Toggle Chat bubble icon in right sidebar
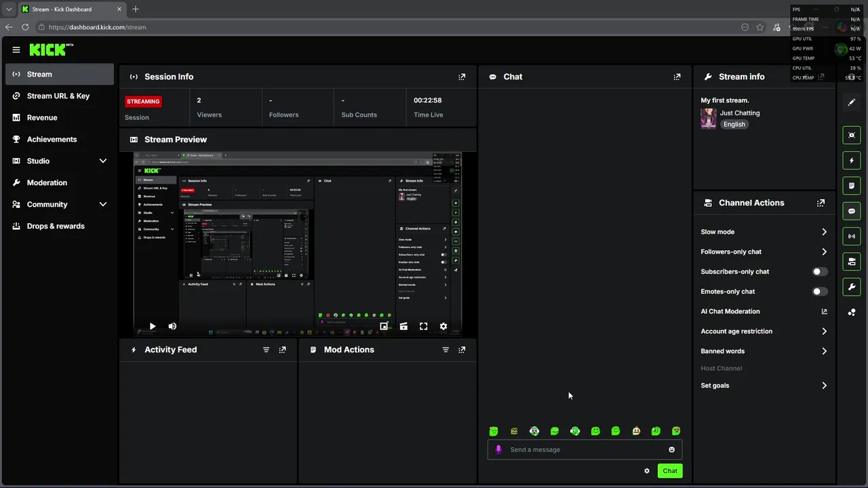Screen dimensions: 868x488 pyautogui.click(x=852, y=211)
